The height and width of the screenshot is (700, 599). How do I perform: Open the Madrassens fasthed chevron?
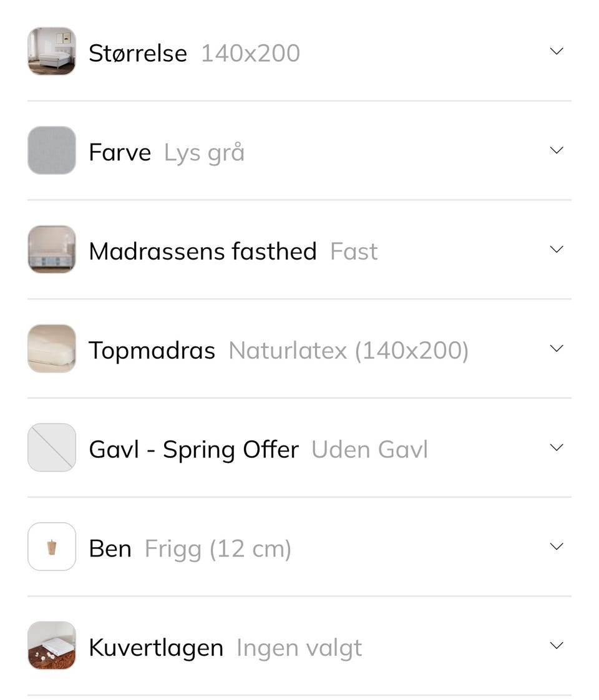(556, 250)
